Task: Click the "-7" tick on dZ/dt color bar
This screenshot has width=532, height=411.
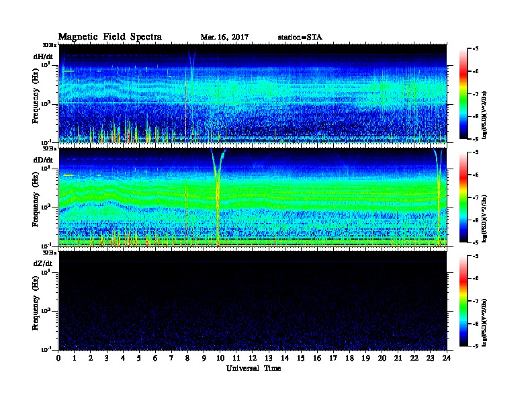Action: tap(476, 301)
